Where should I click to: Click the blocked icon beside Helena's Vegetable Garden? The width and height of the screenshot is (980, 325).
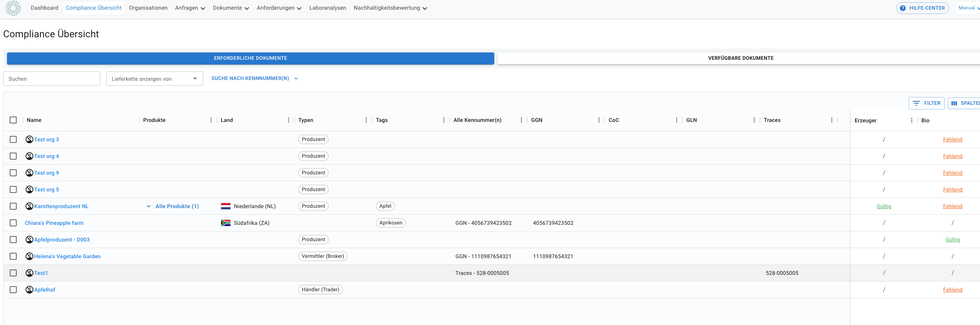pos(29,256)
